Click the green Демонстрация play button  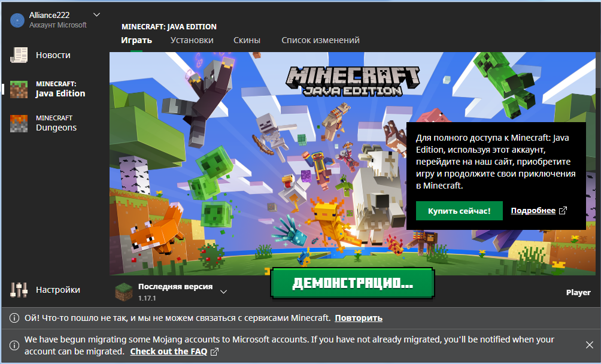[353, 284]
